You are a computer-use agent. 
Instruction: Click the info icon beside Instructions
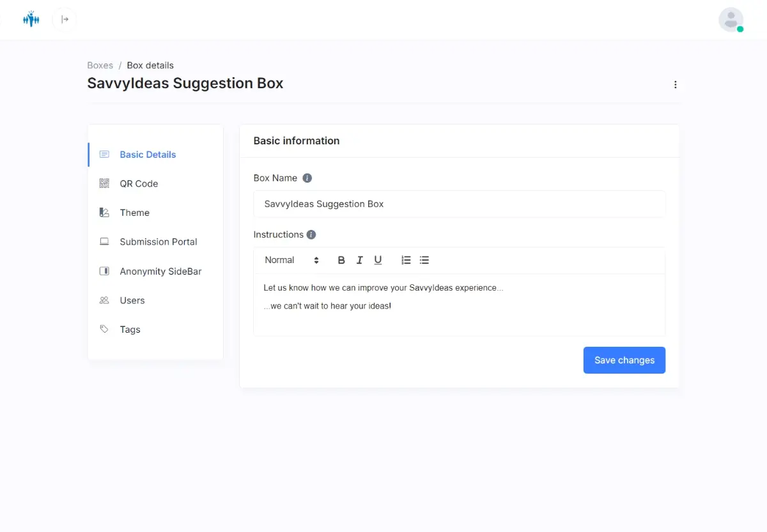coord(311,234)
